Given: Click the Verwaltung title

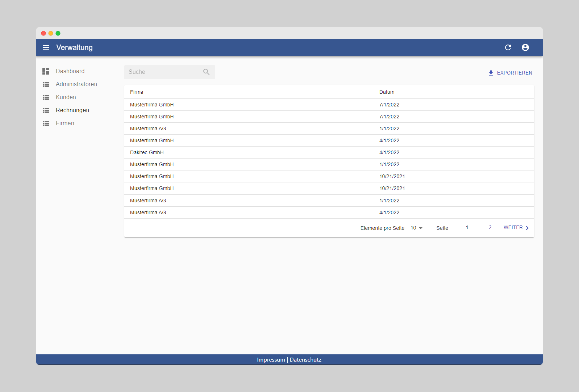Looking at the screenshot, I should click(x=75, y=47).
